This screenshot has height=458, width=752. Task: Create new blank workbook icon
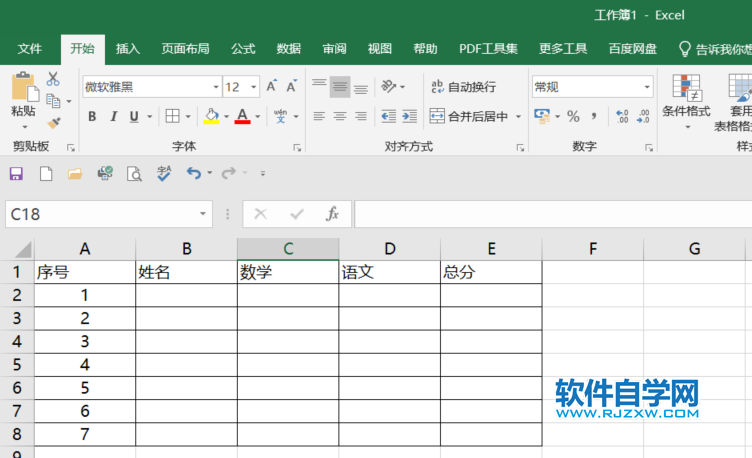tap(46, 174)
